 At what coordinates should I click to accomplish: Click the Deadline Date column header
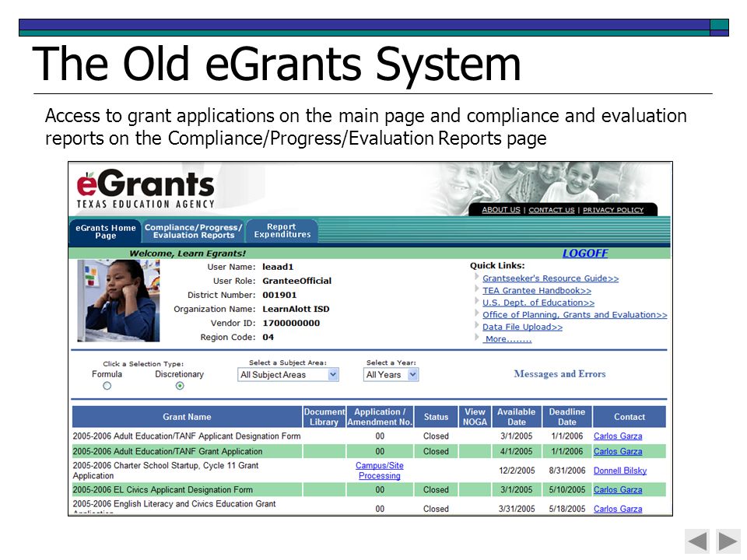coord(567,417)
